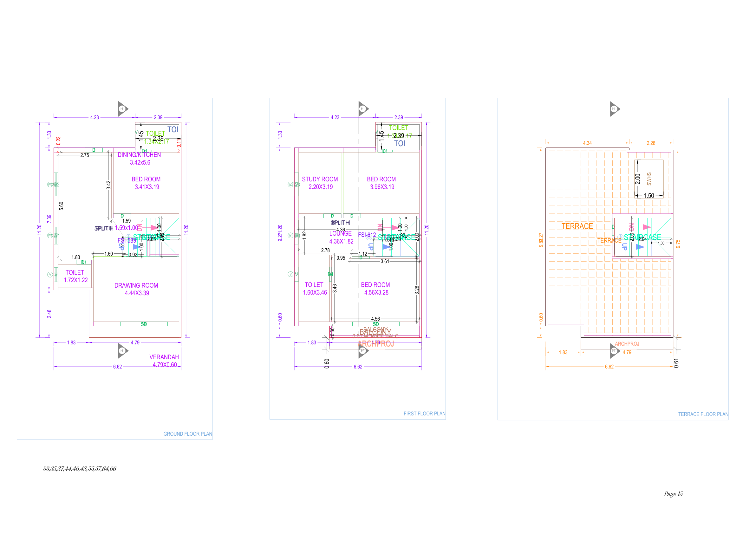Click the H section marker above ground floor plan
Screen dimensions: 756x534
(x=122, y=109)
